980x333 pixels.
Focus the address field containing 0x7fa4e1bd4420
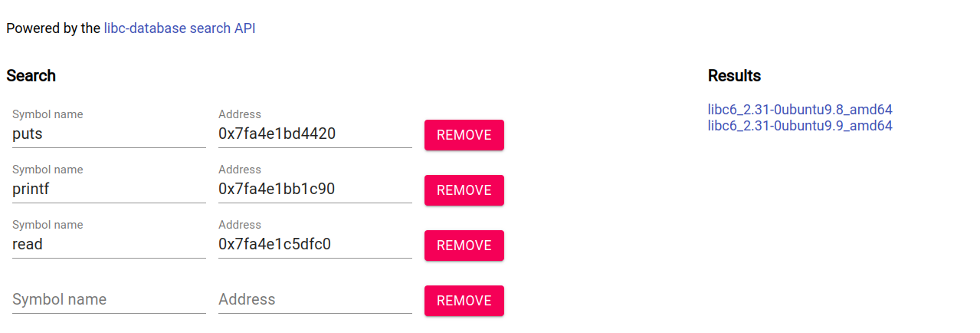tap(315, 134)
